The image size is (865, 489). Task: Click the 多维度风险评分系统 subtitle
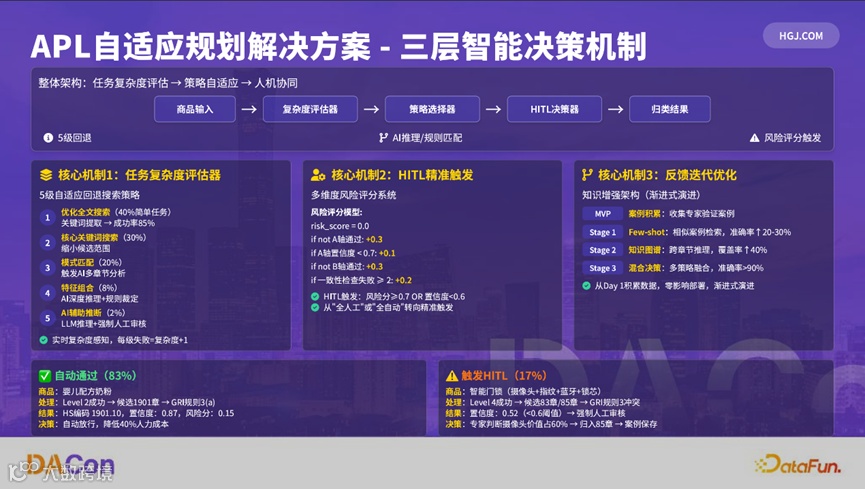[354, 195]
